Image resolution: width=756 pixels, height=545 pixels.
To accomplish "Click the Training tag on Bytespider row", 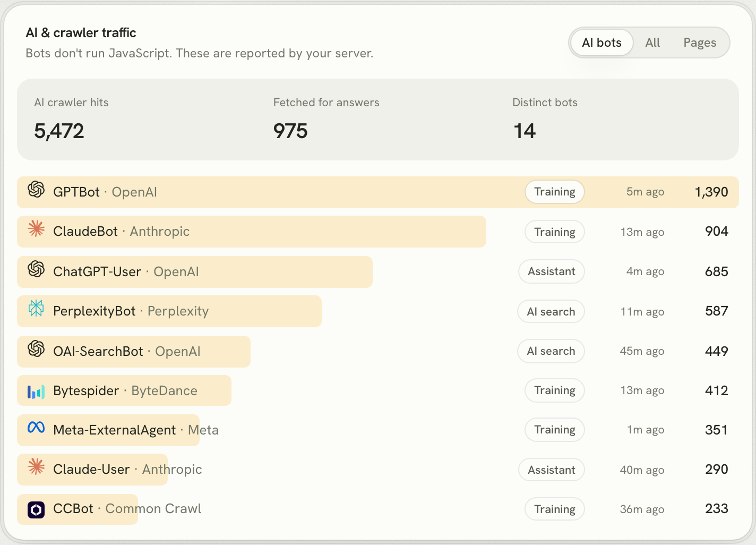I will coord(555,390).
